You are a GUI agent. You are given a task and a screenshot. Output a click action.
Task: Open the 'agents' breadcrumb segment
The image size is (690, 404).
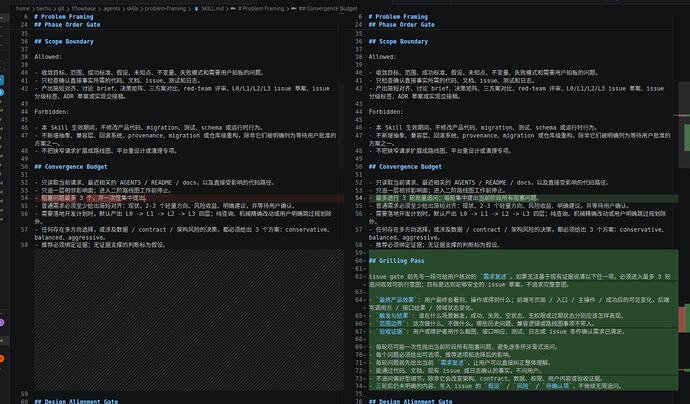(111, 8)
